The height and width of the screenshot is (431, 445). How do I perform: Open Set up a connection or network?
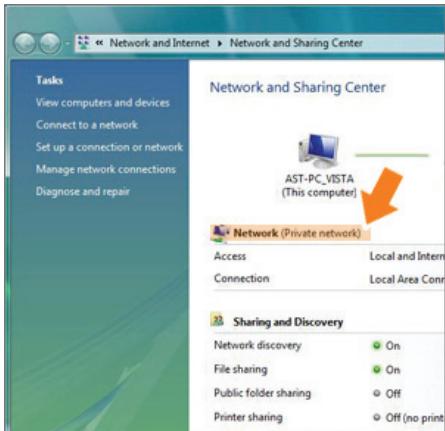tap(109, 147)
